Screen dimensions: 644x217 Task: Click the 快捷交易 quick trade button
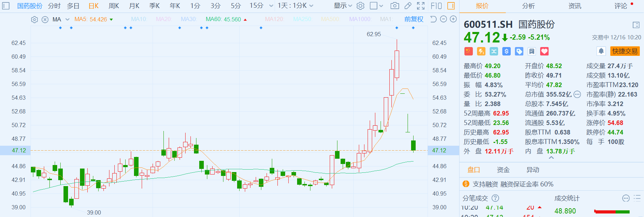[x=625, y=51]
